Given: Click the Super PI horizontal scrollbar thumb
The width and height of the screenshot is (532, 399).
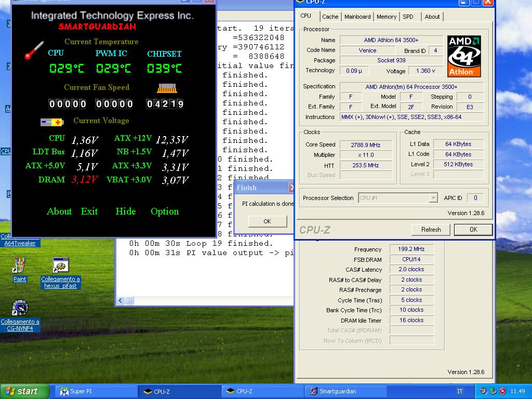Looking at the screenshot, I should click(x=129, y=301).
